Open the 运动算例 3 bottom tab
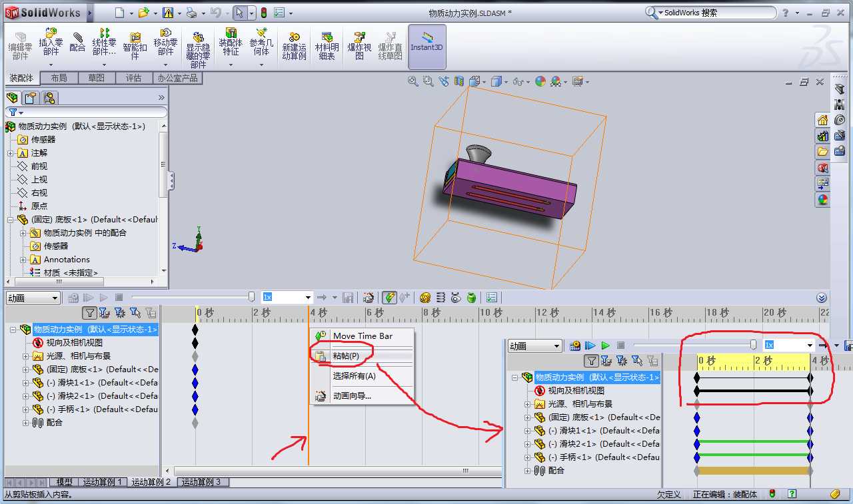This screenshot has width=853, height=504. click(202, 482)
